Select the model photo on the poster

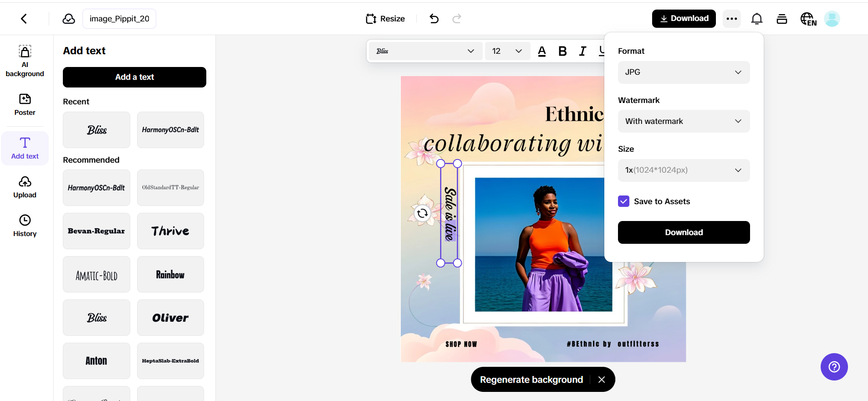543,245
